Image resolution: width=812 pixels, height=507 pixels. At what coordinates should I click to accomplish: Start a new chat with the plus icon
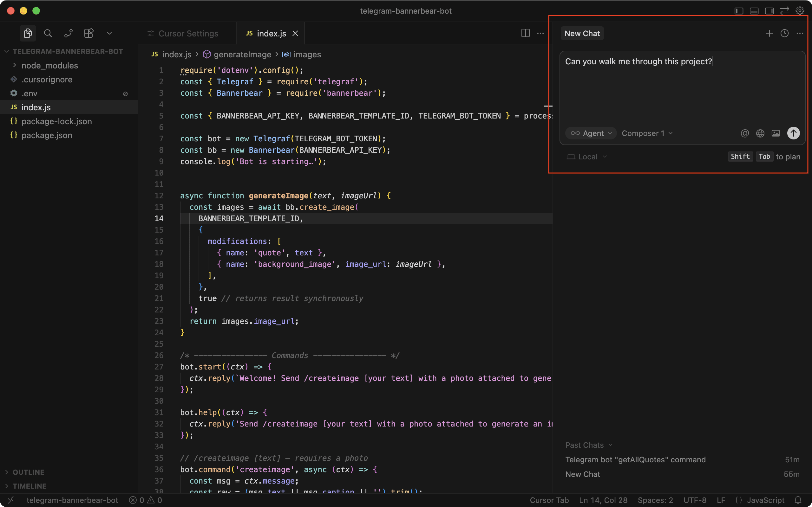[x=769, y=33]
